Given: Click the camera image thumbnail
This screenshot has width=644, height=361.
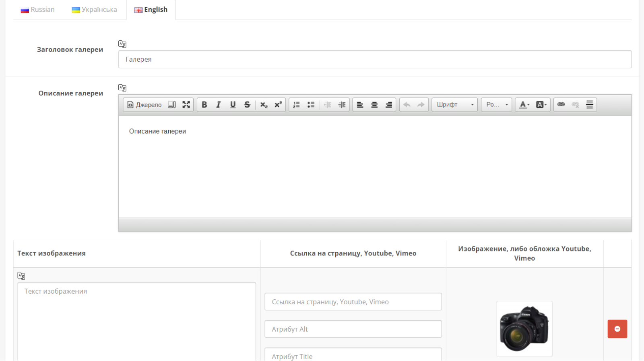Looking at the screenshot, I should tap(524, 329).
